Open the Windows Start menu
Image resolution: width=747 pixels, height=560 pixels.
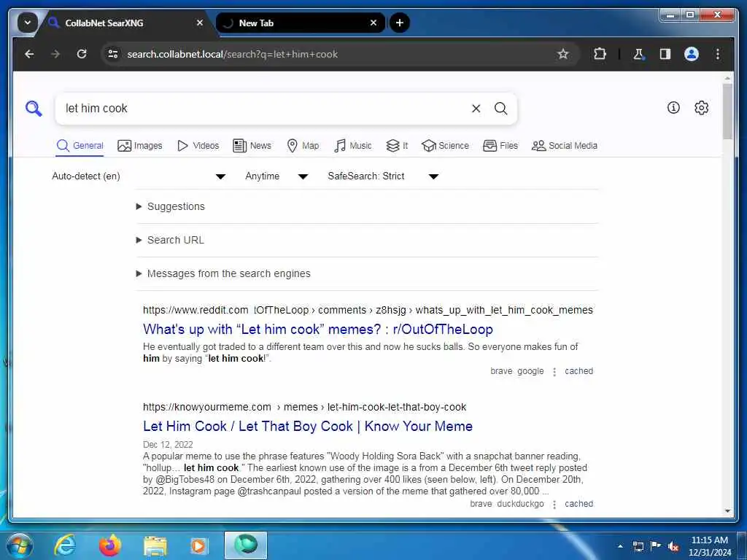coord(20,545)
